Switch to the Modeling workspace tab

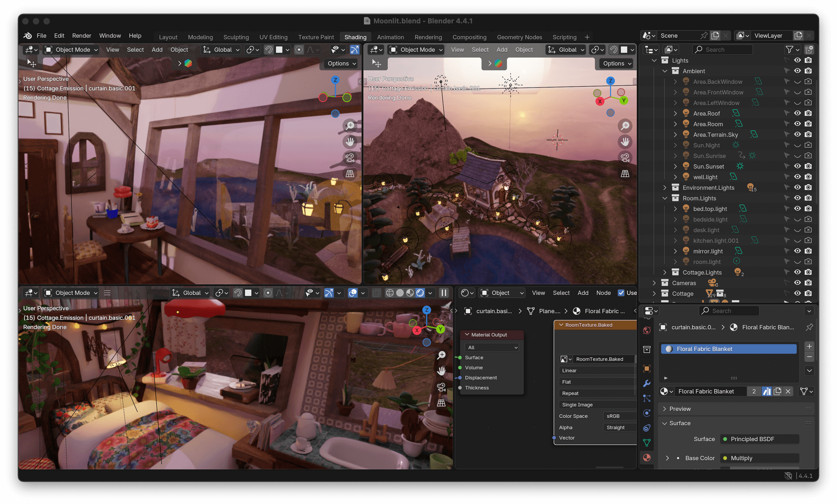pyautogui.click(x=200, y=37)
